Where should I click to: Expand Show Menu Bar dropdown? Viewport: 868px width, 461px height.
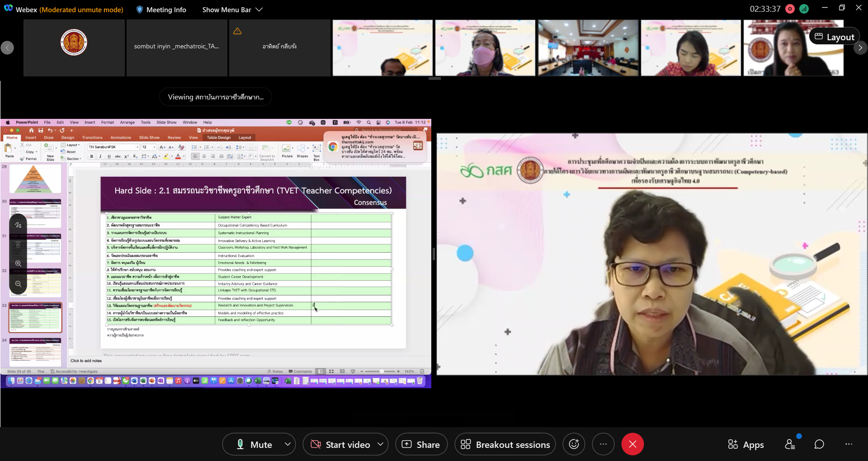tap(232, 9)
